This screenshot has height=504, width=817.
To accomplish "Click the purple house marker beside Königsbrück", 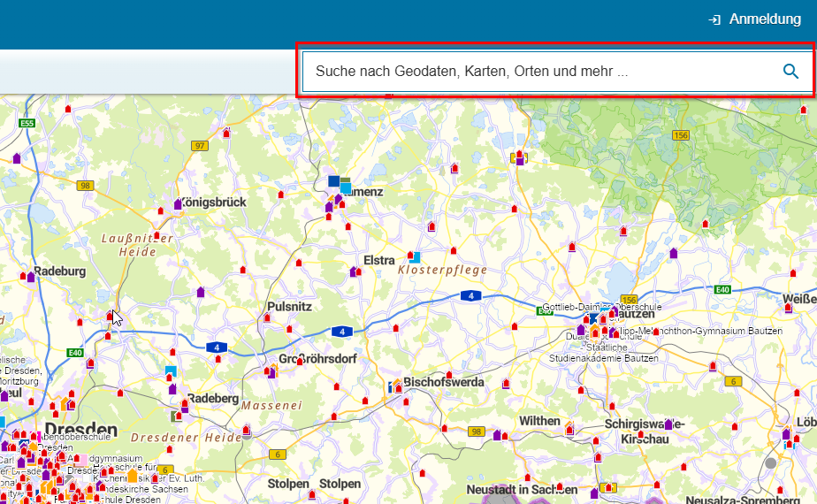I will click(178, 203).
